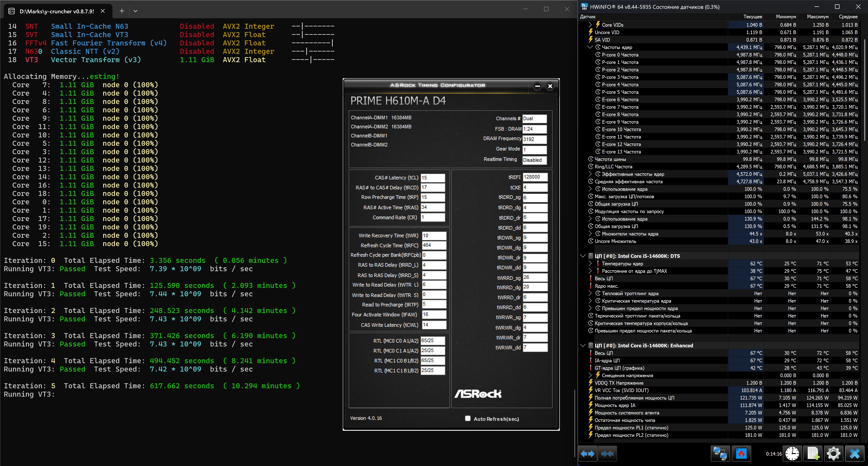Click the blue X close sensors icon
This screenshot has width=868, height=466.
click(x=854, y=454)
